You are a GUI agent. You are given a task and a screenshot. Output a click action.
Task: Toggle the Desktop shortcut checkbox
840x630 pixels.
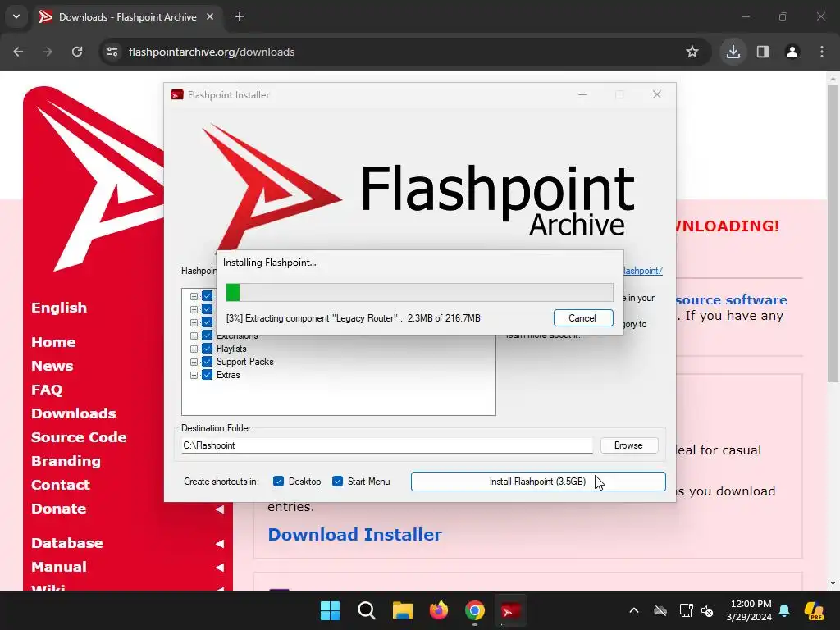278,481
